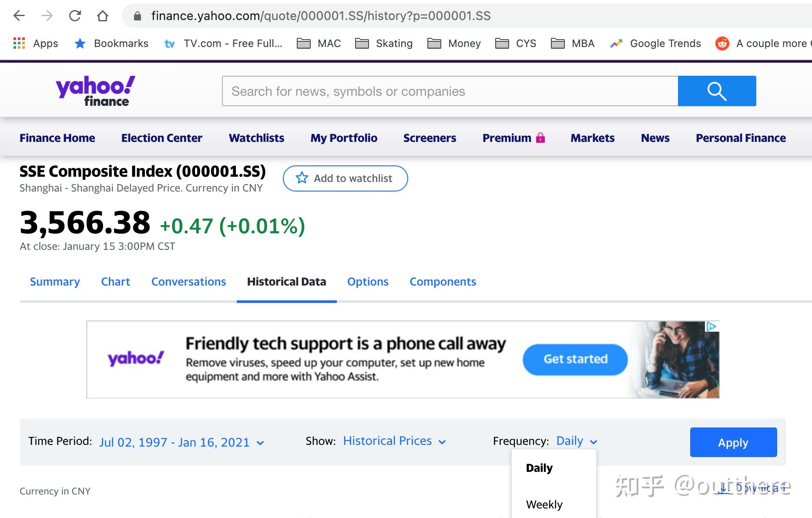Choose Daily in the frequency list
Screen dimensions: 812x518
pyautogui.click(x=539, y=468)
